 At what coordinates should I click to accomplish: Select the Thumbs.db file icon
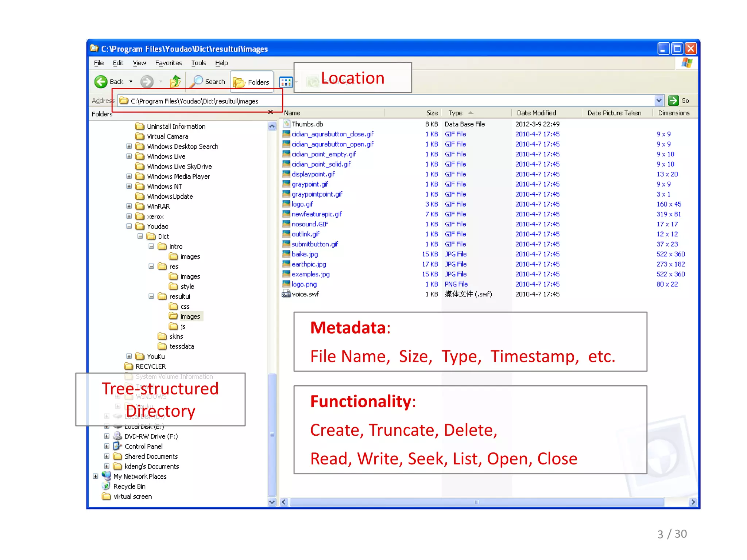(287, 124)
